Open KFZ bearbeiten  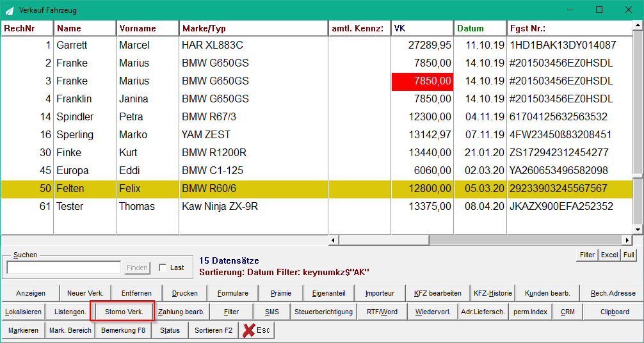point(439,293)
